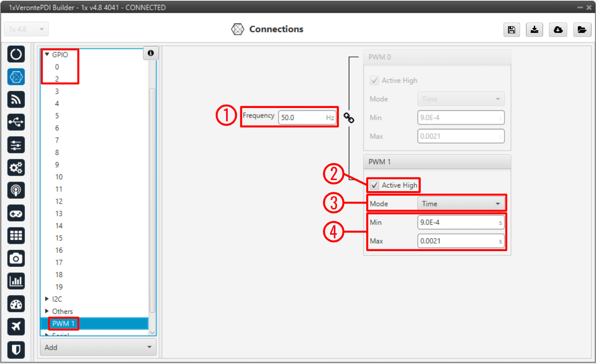Click the gears settings icon in sidebar
The image size is (597, 364).
pos(16,168)
